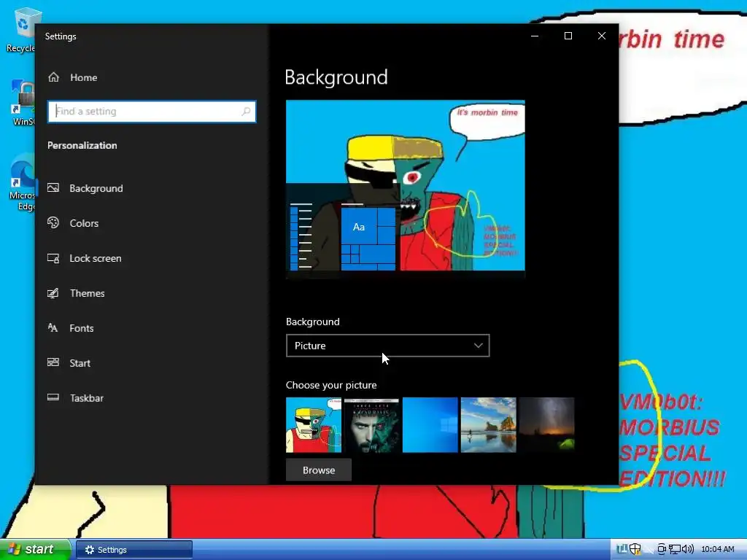Click the leftmost teal tray icon

pos(622,549)
